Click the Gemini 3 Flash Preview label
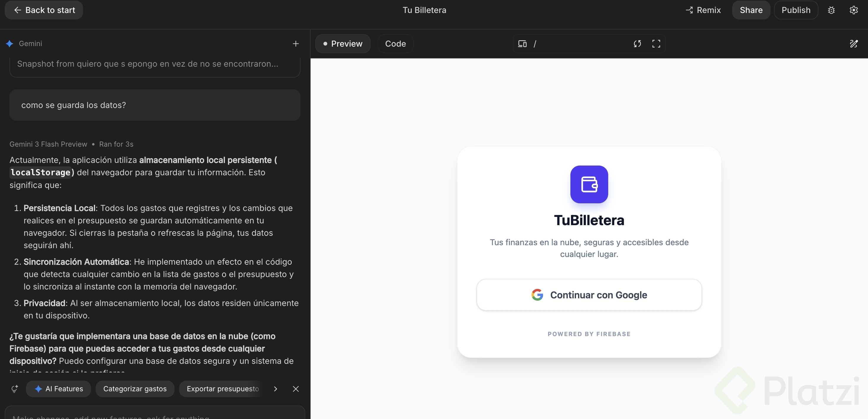 48,144
